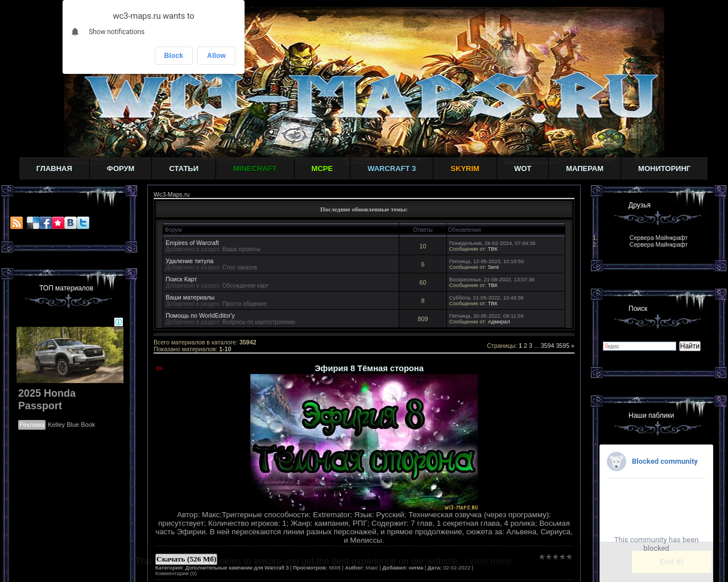Click the Найти search button

[x=690, y=346]
